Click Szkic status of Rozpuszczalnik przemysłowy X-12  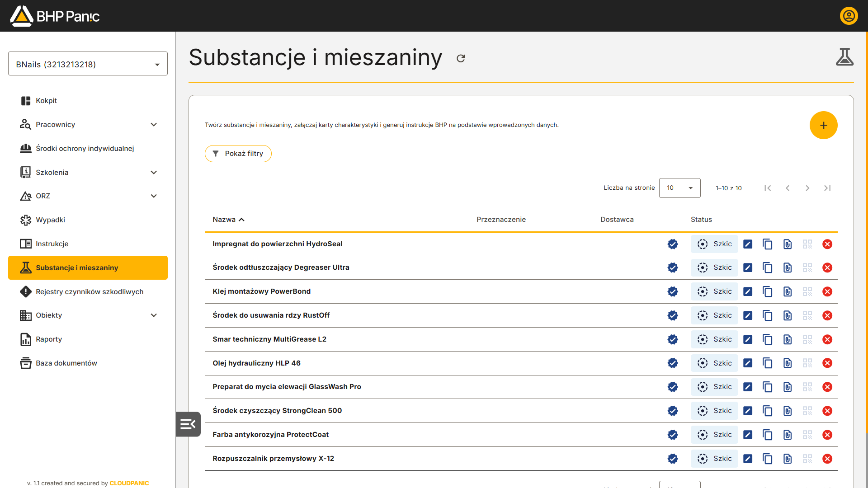(714, 459)
